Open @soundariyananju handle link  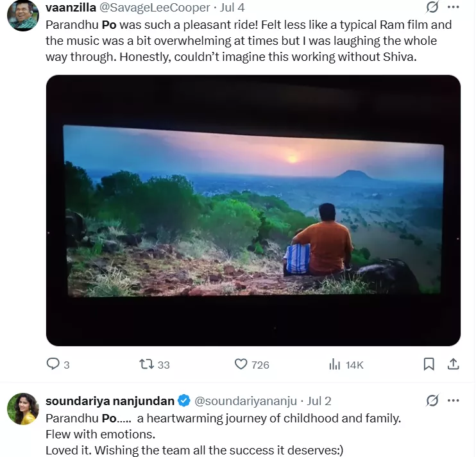pyautogui.click(x=246, y=401)
